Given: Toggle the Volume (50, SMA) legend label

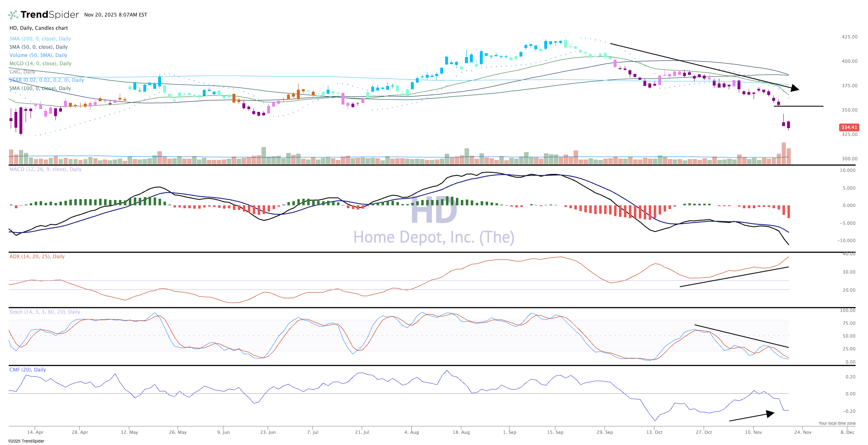Looking at the screenshot, I should pos(38,55).
